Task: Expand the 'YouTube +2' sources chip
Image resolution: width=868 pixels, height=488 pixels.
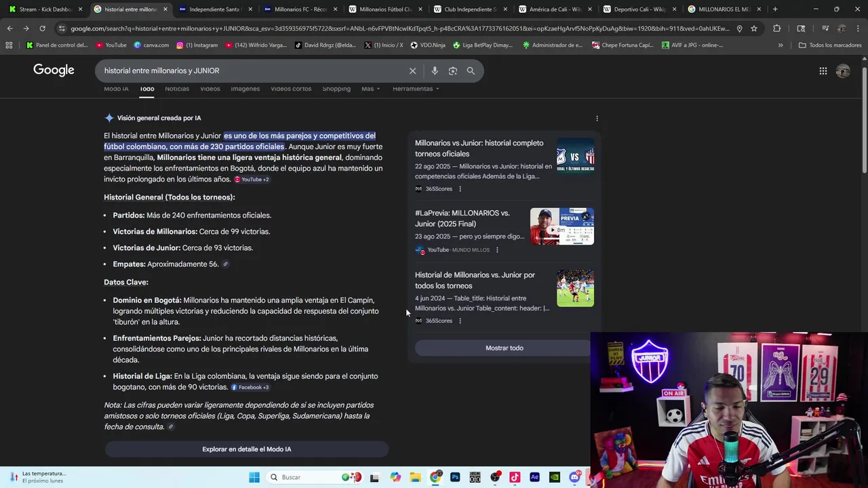Action: click(252, 180)
